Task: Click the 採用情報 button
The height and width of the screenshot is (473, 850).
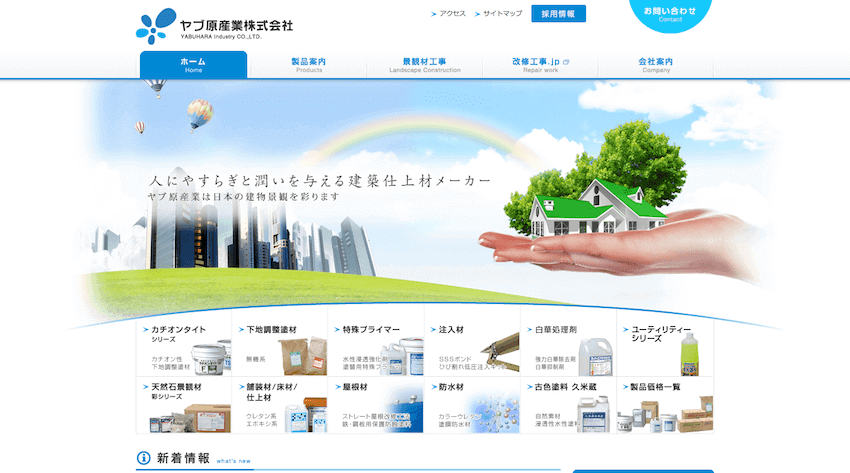Action: click(558, 14)
